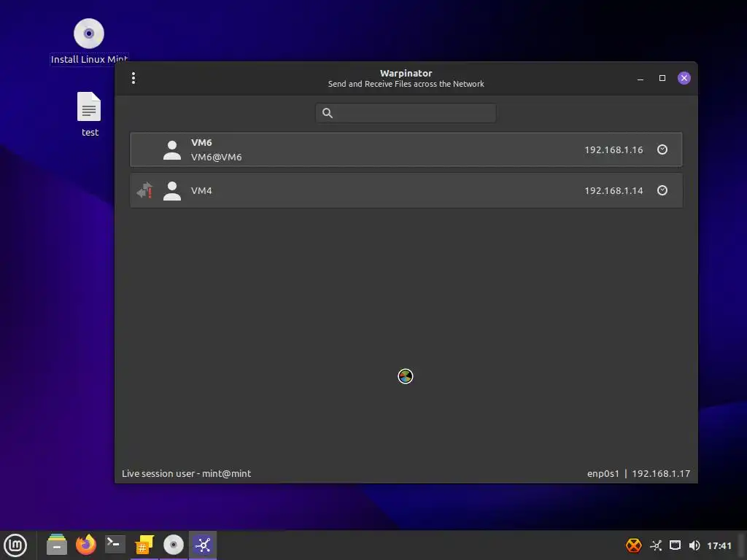Screen dimensions: 747x560
Task: Open the file manager from taskbar
Action: (57, 545)
